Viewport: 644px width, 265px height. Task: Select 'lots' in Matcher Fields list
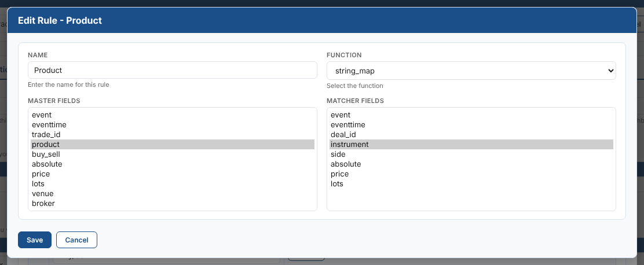471,184
